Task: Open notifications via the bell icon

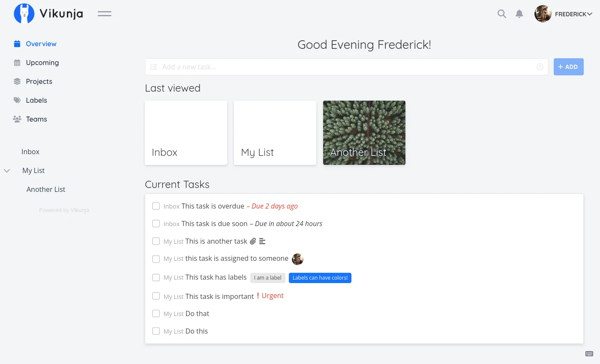Action: tap(519, 14)
